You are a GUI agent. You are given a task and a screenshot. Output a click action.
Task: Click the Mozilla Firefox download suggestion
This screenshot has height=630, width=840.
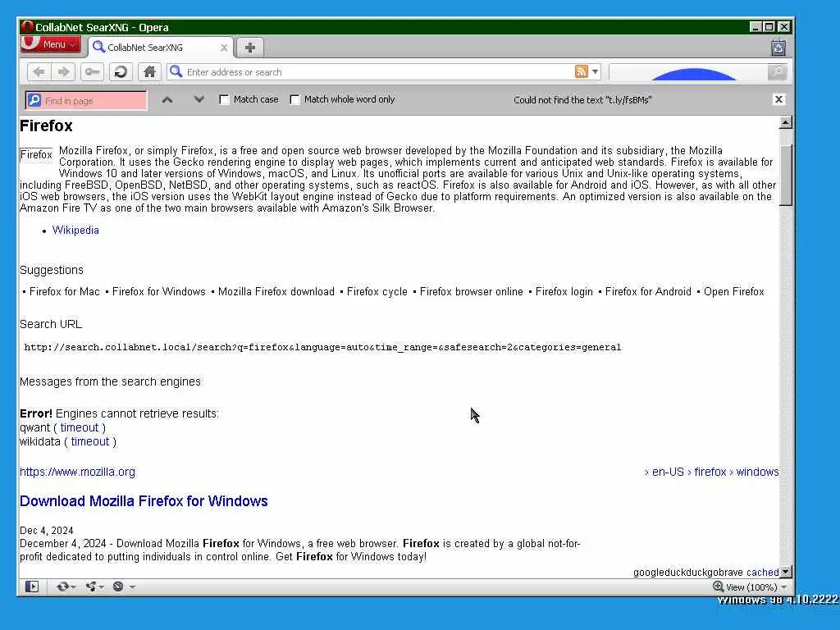coord(276,291)
